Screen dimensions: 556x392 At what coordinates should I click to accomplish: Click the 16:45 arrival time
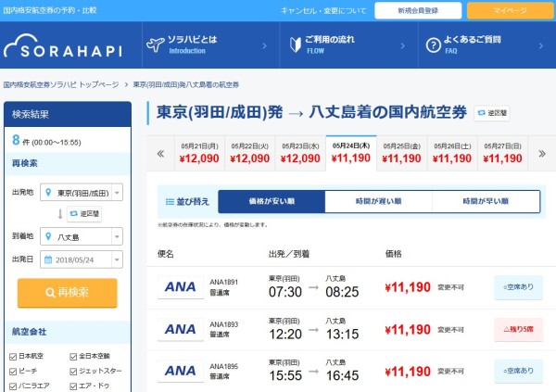pos(342,375)
